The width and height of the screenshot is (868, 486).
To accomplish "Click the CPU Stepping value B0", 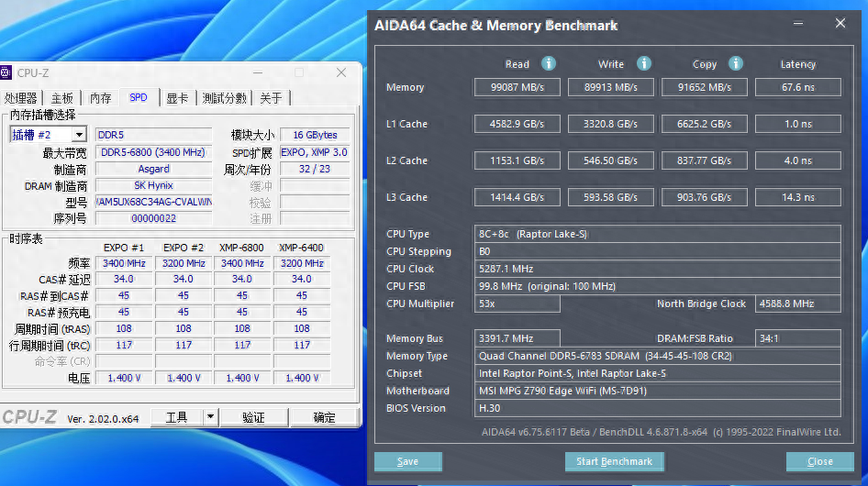I will click(x=658, y=251).
